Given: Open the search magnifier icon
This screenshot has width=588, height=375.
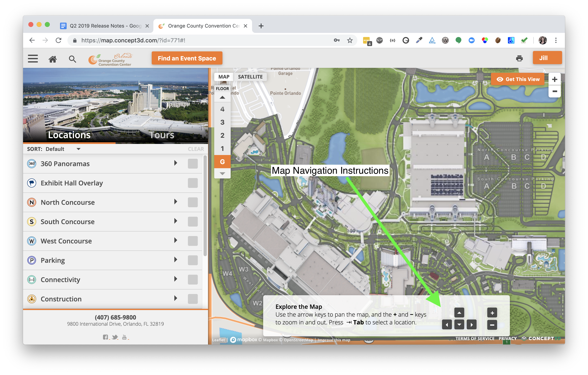Looking at the screenshot, I should [x=72, y=59].
